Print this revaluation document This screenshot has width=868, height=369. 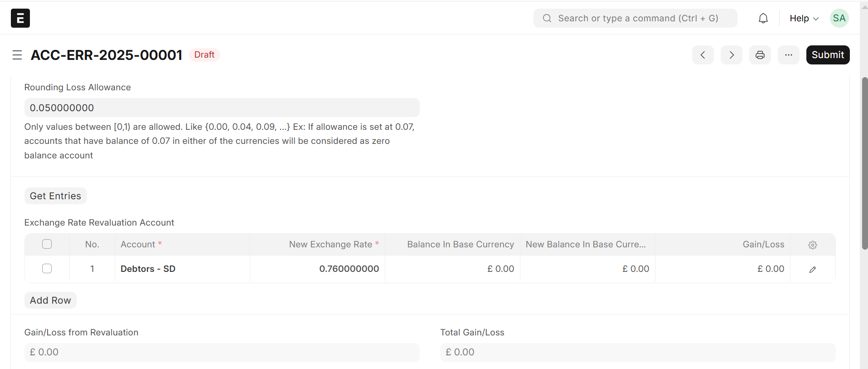coord(760,55)
